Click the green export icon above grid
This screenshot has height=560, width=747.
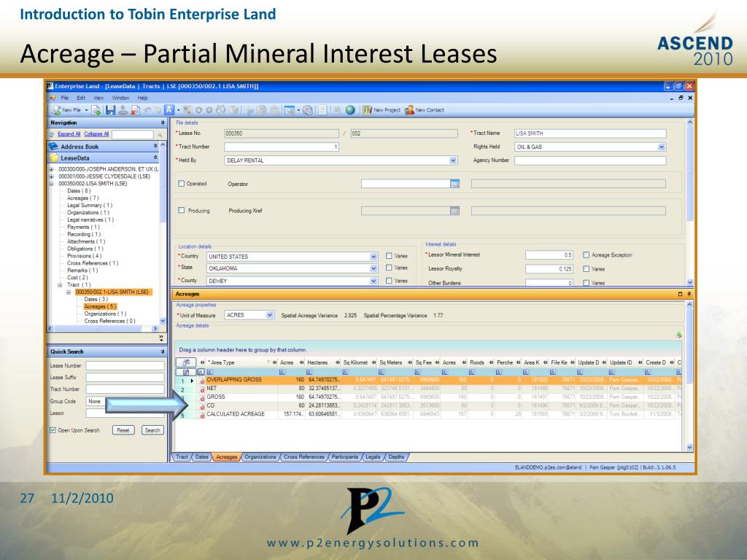(x=679, y=335)
